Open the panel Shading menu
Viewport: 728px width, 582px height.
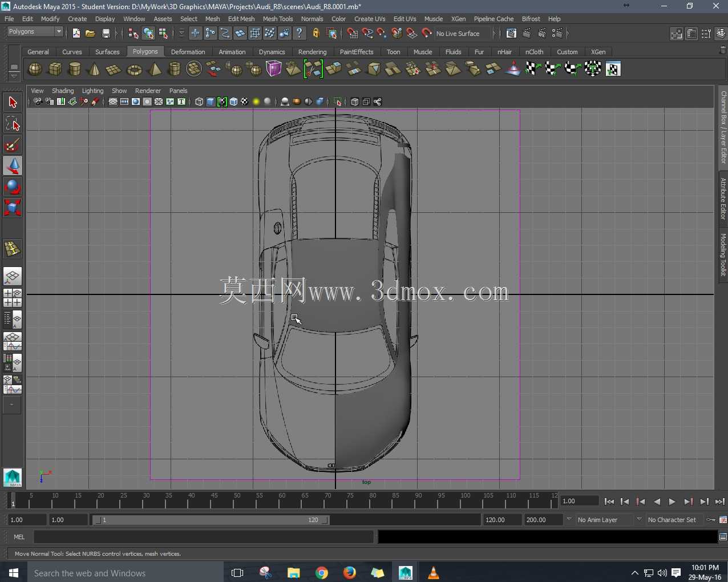pos(63,91)
